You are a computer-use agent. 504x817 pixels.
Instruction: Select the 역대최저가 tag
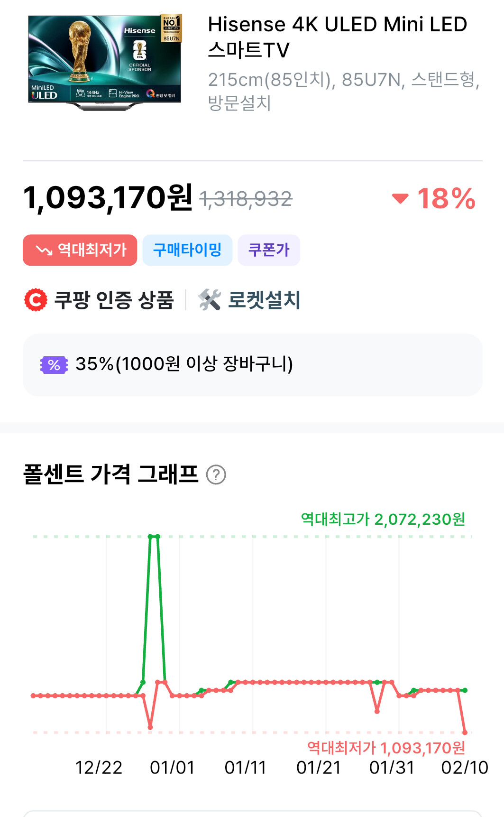[x=80, y=250]
